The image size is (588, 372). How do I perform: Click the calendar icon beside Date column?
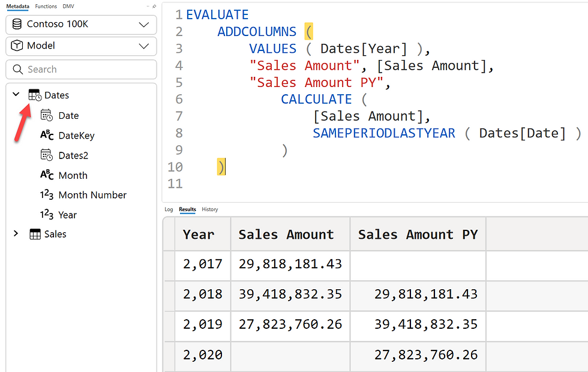(x=47, y=115)
